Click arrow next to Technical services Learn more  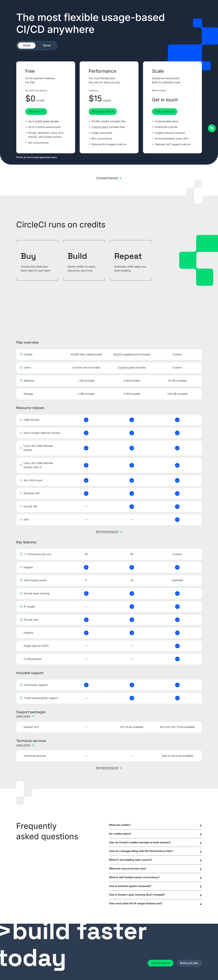pos(33,745)
